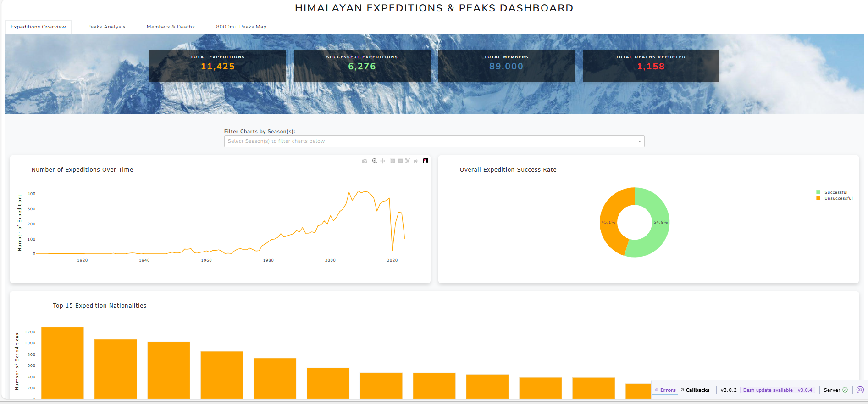Viewport: 868px width, 404px height.
Task: Open the Errors panel in dev tools
Action: click(665, 390)
